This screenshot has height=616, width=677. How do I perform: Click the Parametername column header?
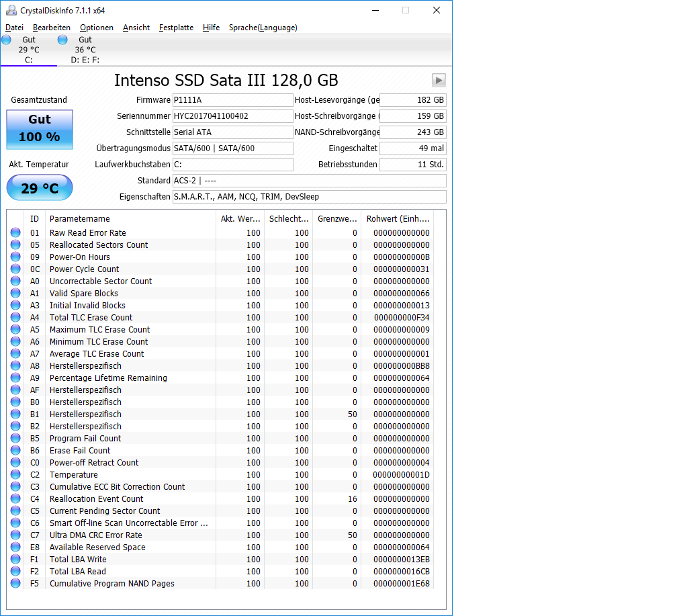(130, 218)
